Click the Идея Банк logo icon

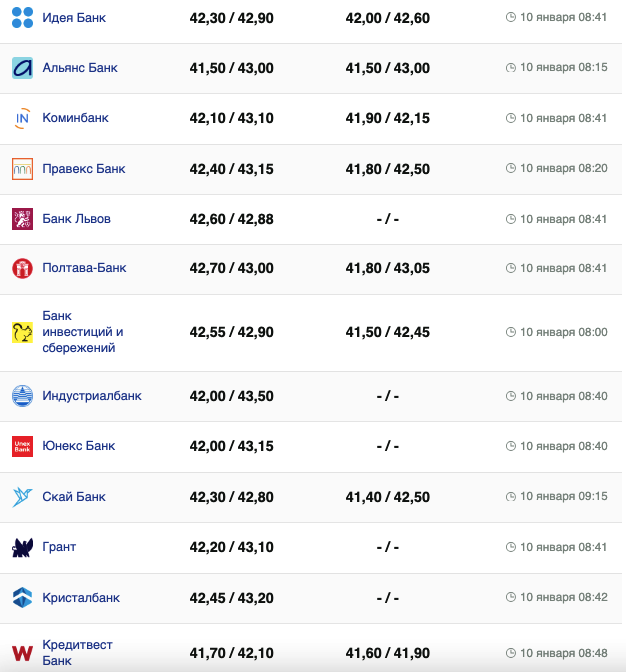tap(22, 17)
